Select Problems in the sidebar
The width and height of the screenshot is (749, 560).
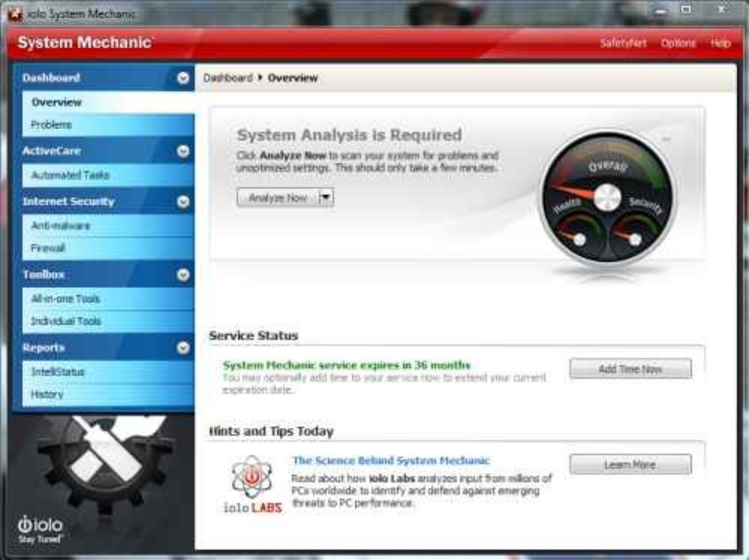(108, 125)
